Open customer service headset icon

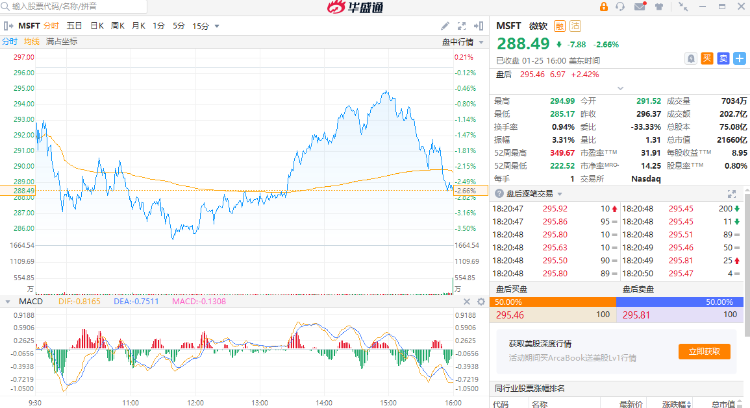[620, 7]
